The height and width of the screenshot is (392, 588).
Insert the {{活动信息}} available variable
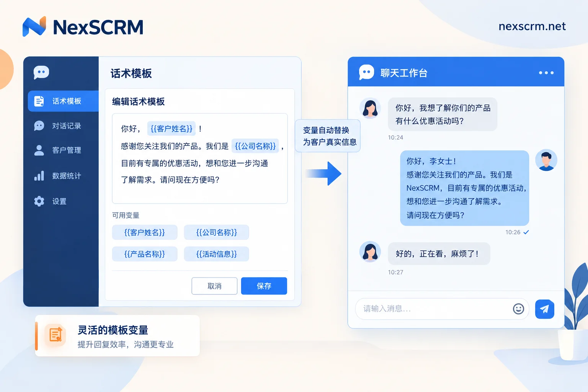pos(217,254)
